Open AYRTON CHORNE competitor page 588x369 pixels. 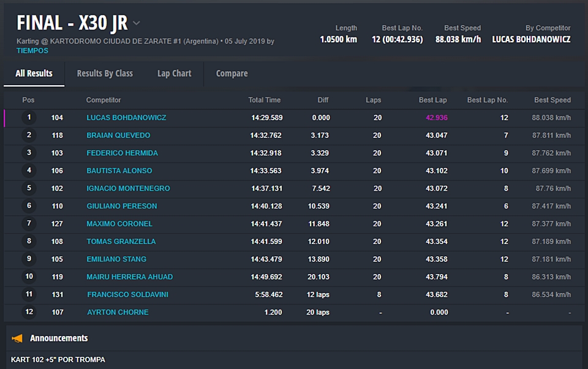tap(118, 313)
